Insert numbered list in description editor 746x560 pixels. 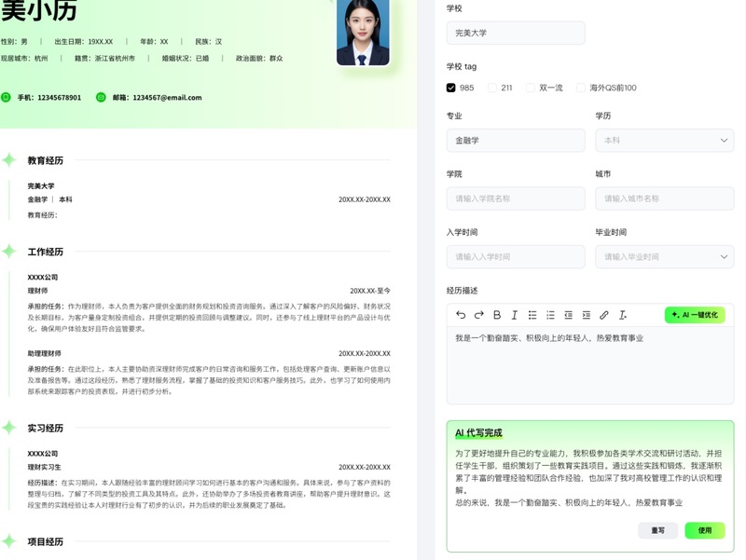coord(550,315)
